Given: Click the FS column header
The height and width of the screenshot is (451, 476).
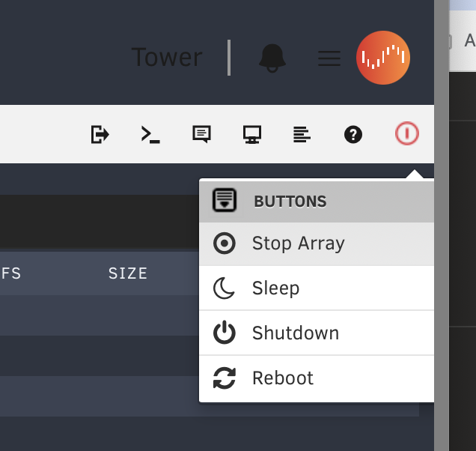Looking at the screenshot, I should [x=11, y=273].
